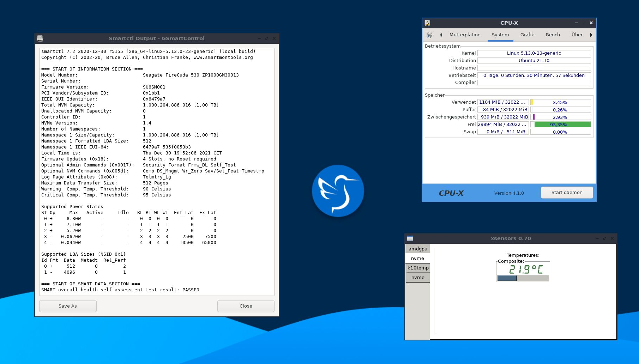Click the CPU-X logo in the window footer
This screenshot has width=639, height=364.
[x=451, y=193]
